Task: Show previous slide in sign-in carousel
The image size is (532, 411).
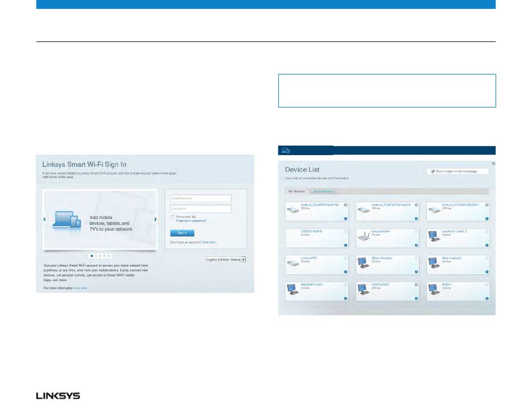Action: tap(45, 219)
